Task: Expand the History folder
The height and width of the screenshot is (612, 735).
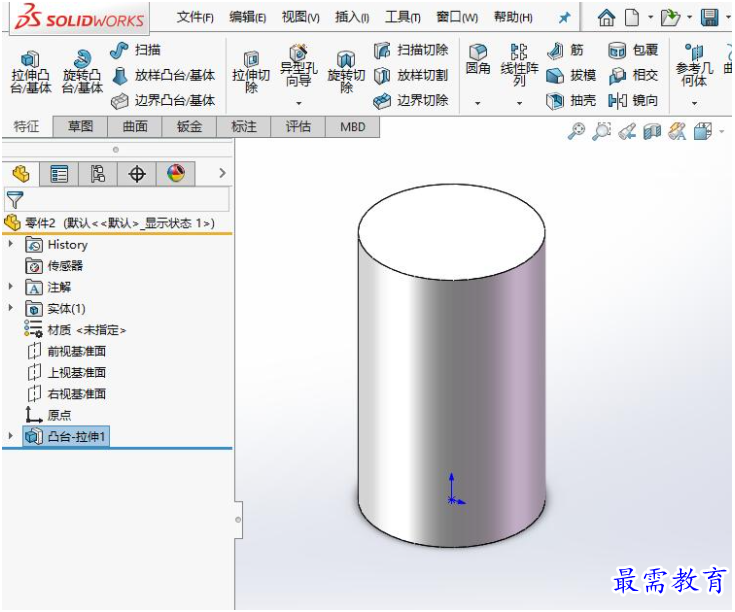Action: [x=10, y=244]
